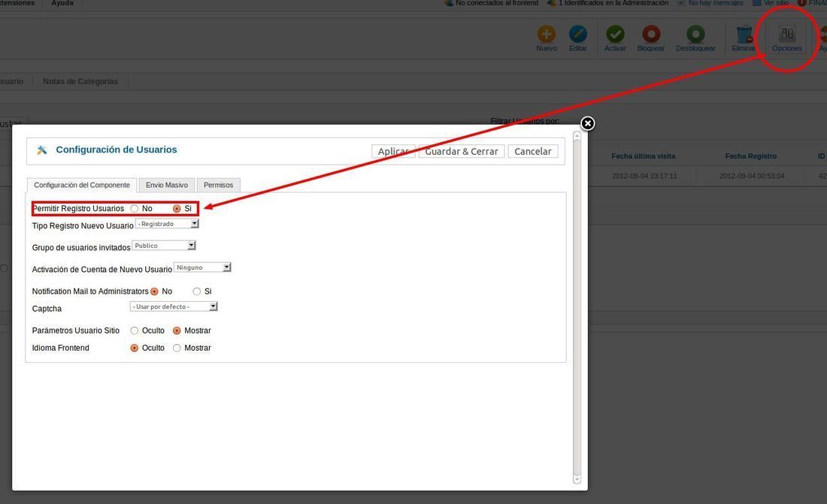Open Notas de Categorías submenu tab
Viewport: 827px width, 504px height.
tap(80, 81)
